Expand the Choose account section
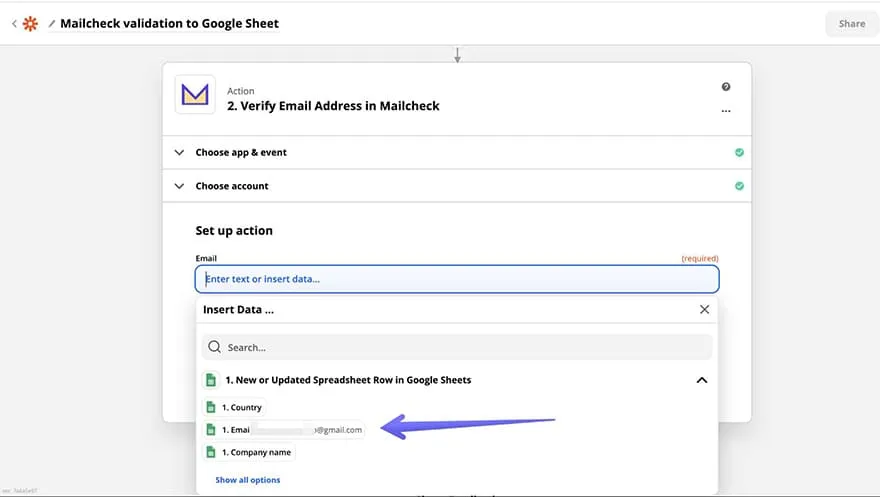Viewport: 880px width, 497px height. [x=457, y=186]
